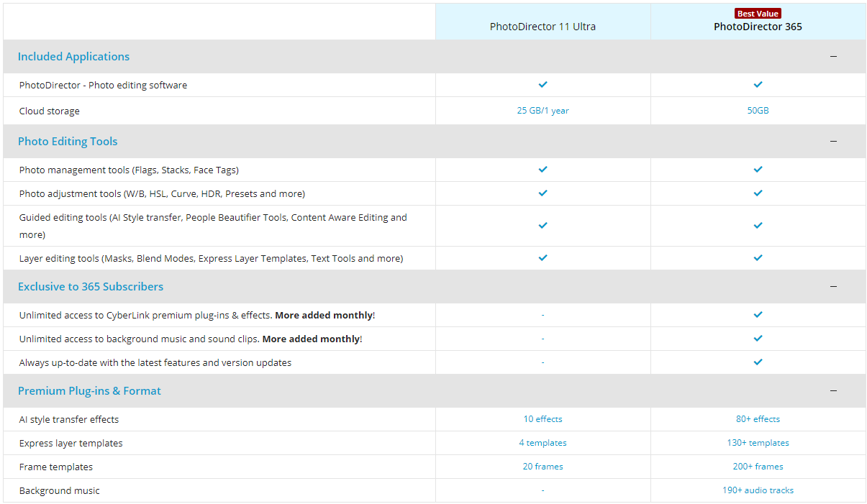
Task: Click the 200+ frames value
Action: [758, 467]
